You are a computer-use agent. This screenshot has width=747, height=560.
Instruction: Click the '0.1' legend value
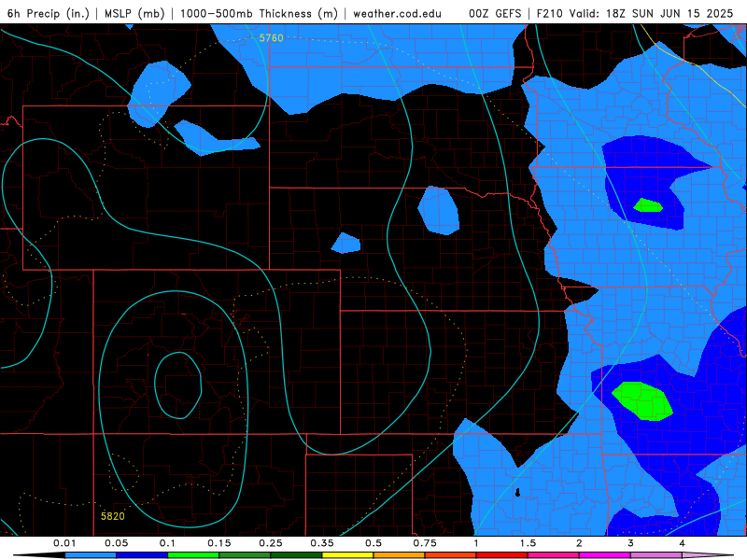tap(167, 543)
